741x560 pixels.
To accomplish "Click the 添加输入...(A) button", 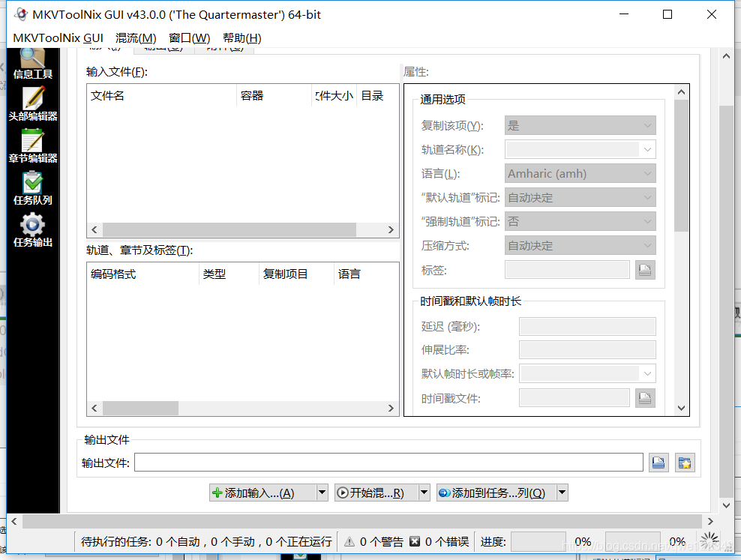I will 263,493.
